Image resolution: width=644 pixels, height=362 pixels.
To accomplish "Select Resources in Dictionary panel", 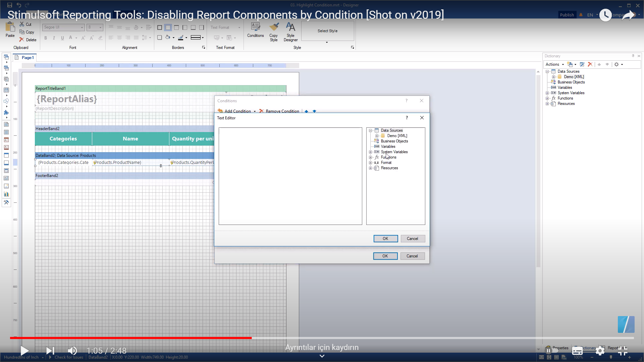I will 566,104.
